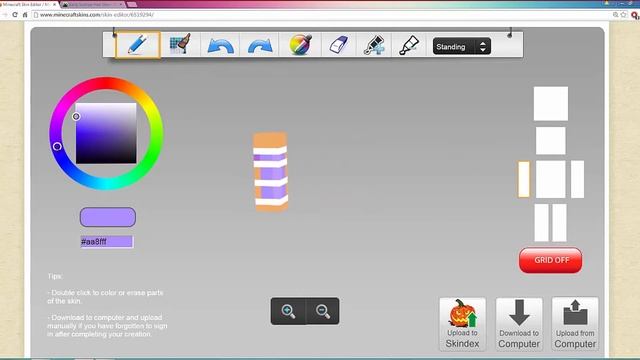Zoom out of the skin model
The height and width of the screenshot is (360, 640).
click(x=322, y=311)
